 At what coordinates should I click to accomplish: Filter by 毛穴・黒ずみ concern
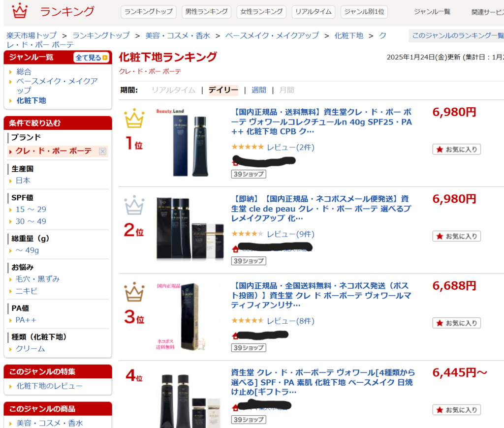[x=37, y=279]
